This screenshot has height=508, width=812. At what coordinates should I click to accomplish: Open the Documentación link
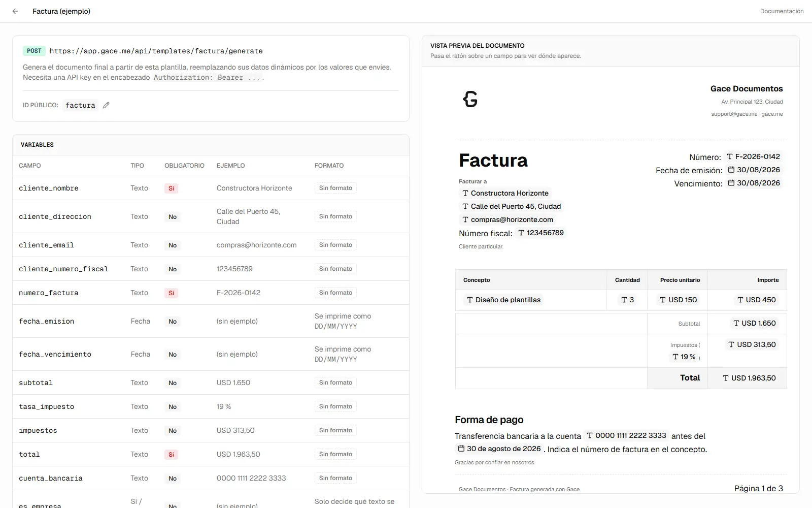click(782, 11)
